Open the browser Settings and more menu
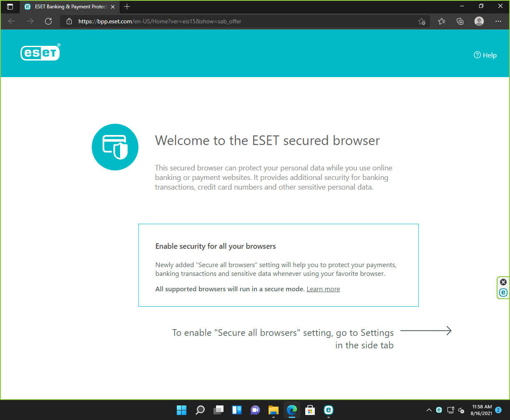 (498, 21)
